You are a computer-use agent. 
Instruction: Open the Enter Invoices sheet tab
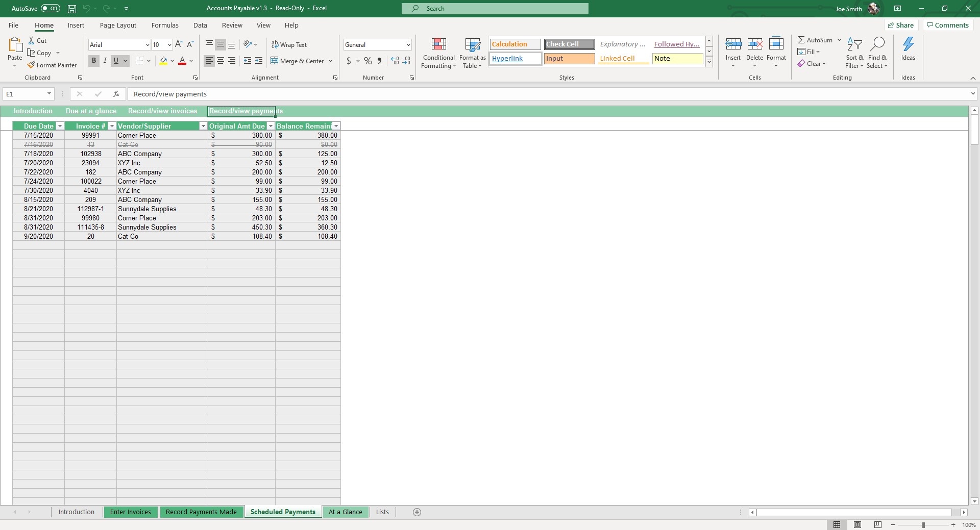click(x=131, y=512)
